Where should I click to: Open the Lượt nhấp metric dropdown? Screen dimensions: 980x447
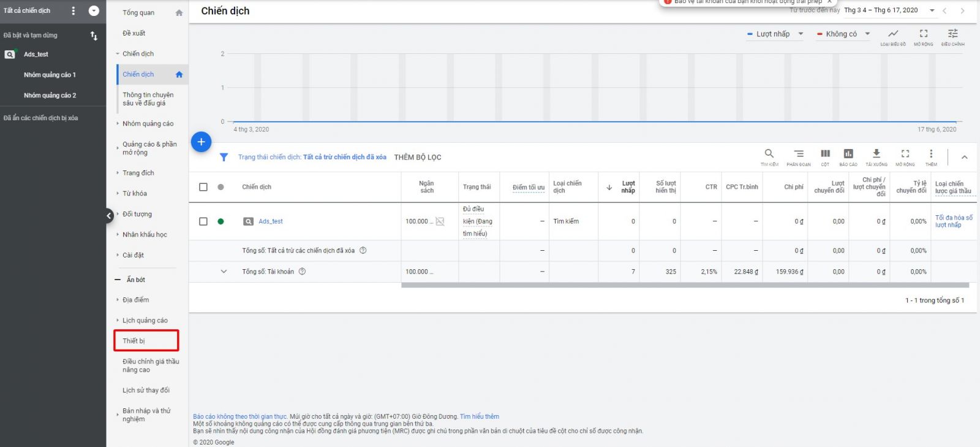coord(775,34)
